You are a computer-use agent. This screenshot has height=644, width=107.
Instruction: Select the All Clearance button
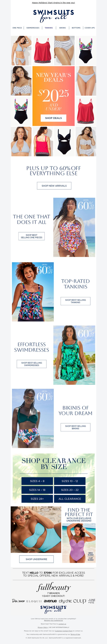(70, 498)
